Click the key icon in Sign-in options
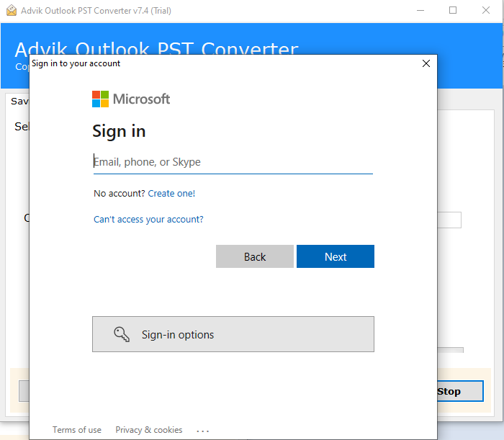The image size is (504, 440). 122,334
